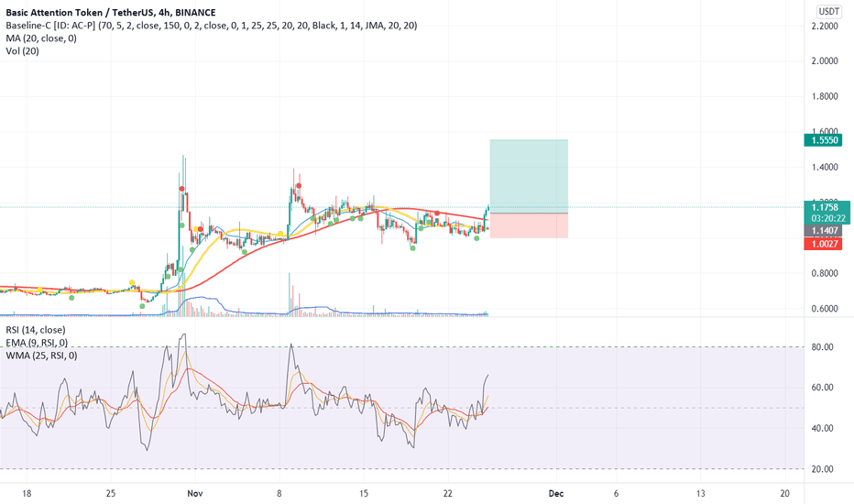Select the MA (20, close, 0) indicator label
Viewport: 854px width, 504px height.
[x=41, y=38]
